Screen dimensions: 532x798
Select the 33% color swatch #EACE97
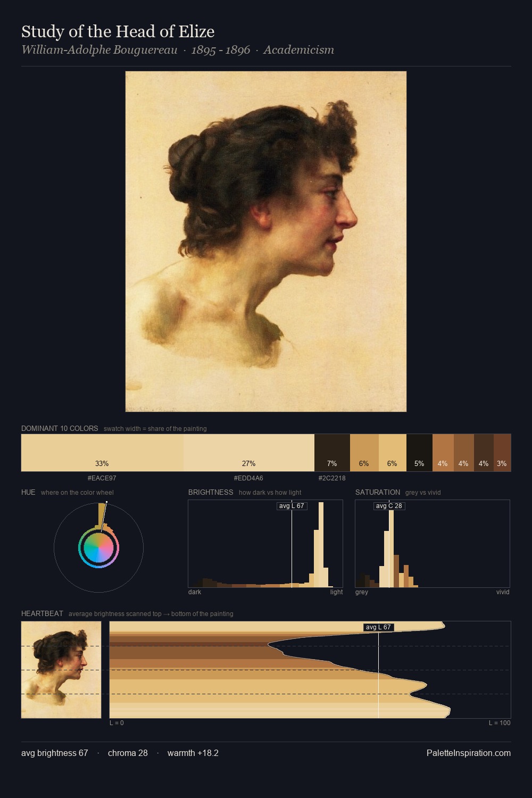[103, 453]
